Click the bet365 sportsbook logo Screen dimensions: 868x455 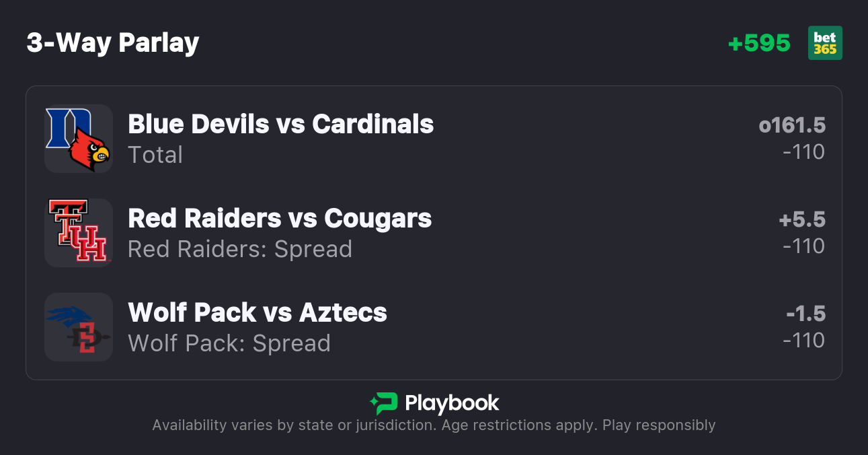coord(825,43)
